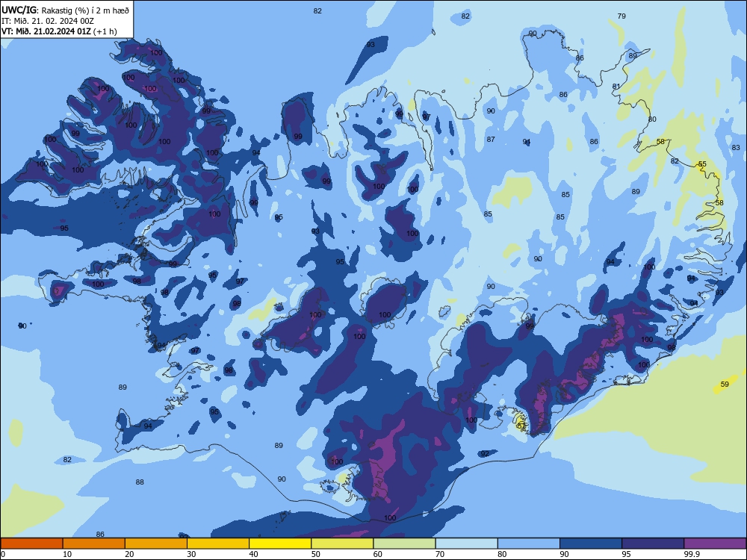Image resolution: width=747 pixels, height=560 pixels.
Task: Click the title text 'UWC/IG: Rakastig (%) í 2 m hæð'
Action: point(65,10)
